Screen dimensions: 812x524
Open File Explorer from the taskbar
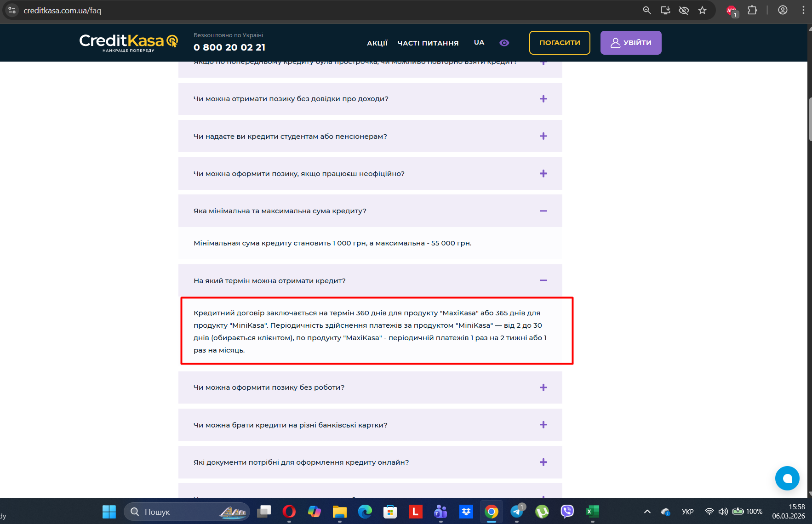(340, 512)
